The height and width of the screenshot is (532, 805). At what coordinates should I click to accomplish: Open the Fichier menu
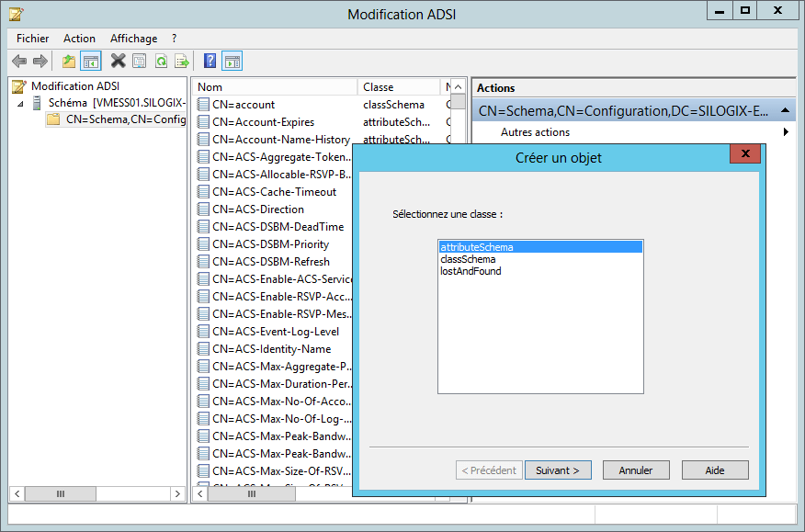point(32,38)
